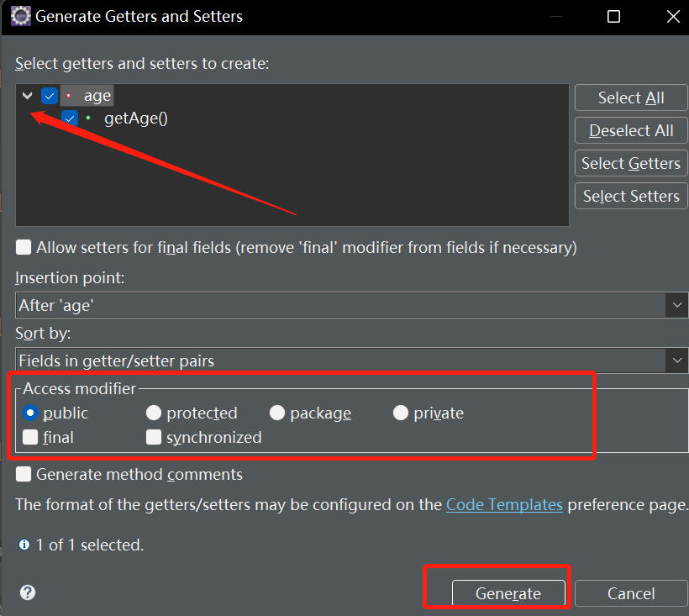
Task: Click the Select Getters button
Action: [631, 163]
